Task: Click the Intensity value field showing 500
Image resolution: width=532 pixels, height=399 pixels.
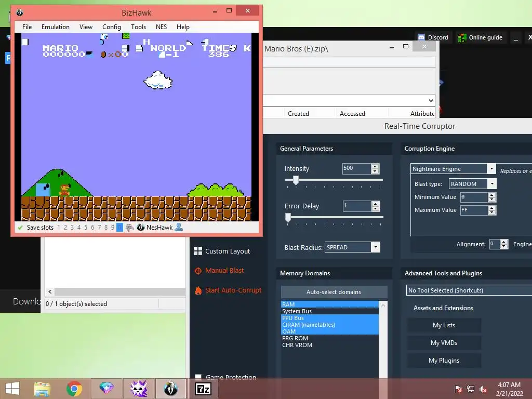Action: (356, 169)
